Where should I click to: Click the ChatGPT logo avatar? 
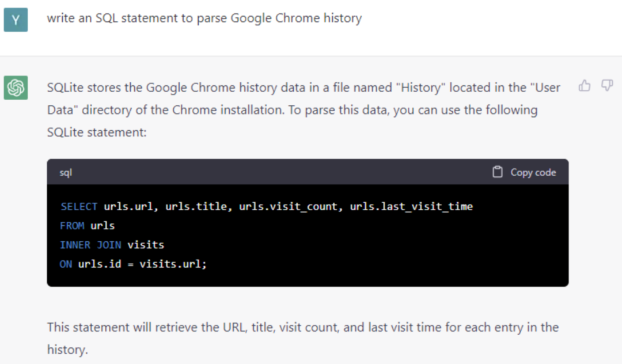[x=16, y=88]
